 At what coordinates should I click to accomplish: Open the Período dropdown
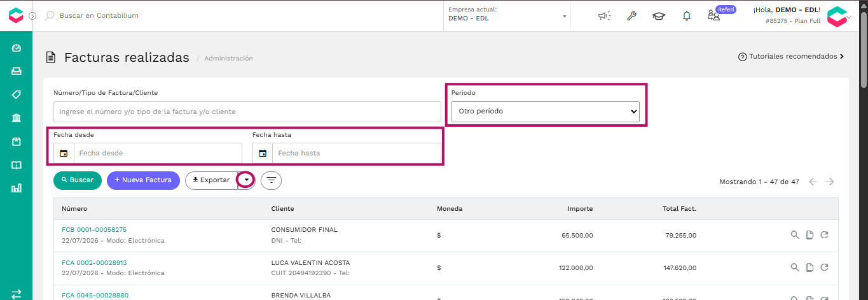point(546,111)
